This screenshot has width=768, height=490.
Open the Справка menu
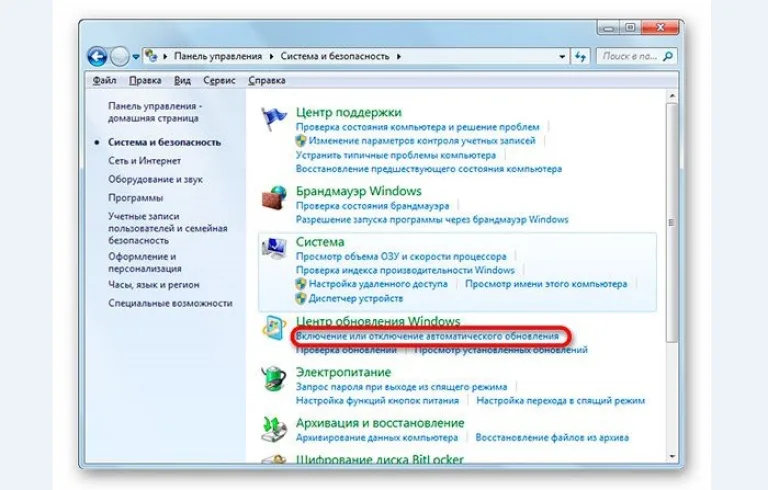click(267, 80)
